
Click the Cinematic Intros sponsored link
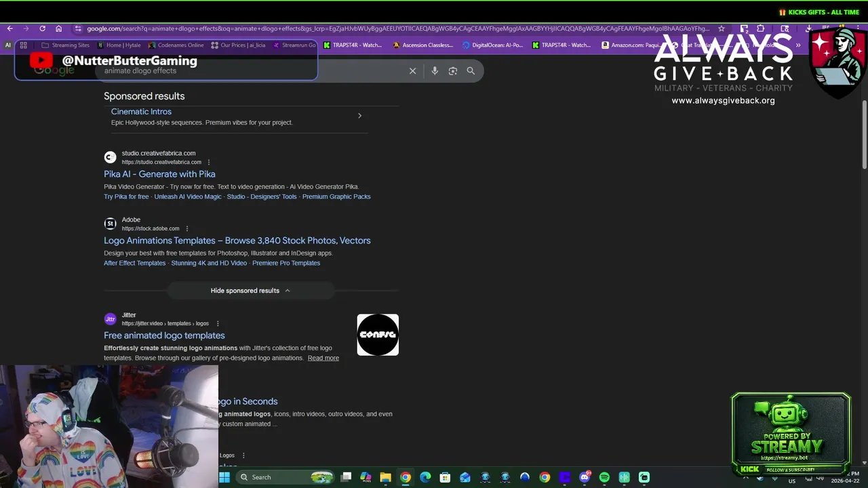(141, 112)
